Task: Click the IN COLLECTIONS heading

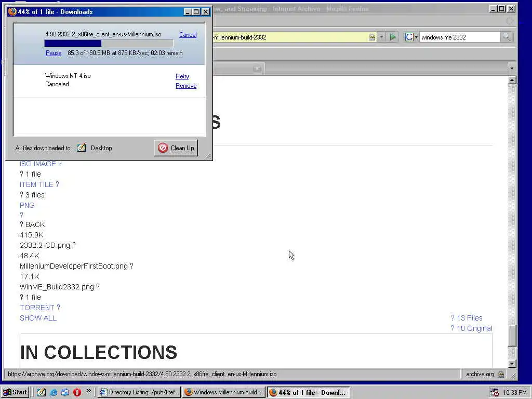Action: (99, 353)
